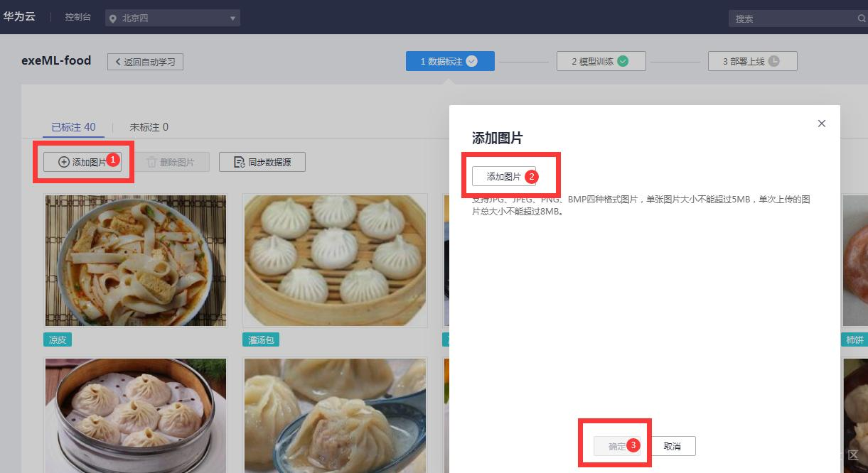
Task: Click the 添加图片 dialog heading
Action: (x=498, y=138)
